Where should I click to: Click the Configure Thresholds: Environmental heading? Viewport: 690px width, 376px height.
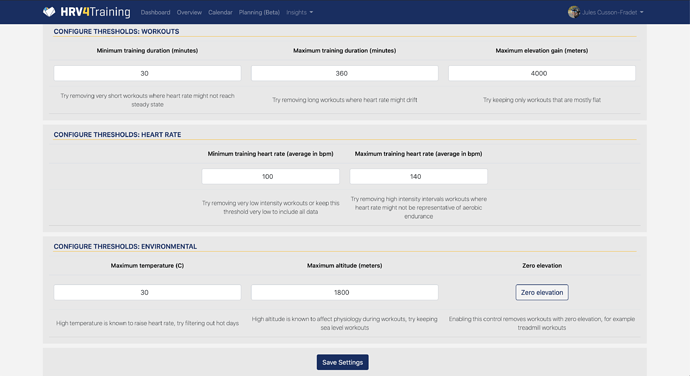point(125,247)
